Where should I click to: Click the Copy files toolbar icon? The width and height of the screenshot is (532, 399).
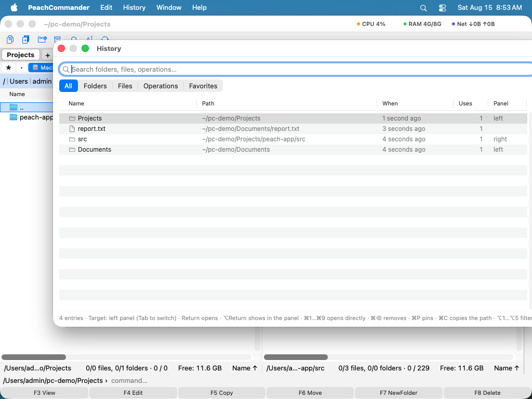[x=10, y=39]
